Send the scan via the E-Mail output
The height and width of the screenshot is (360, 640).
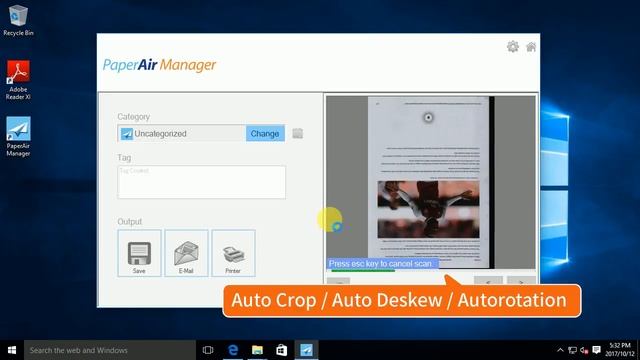click(186, 253)
